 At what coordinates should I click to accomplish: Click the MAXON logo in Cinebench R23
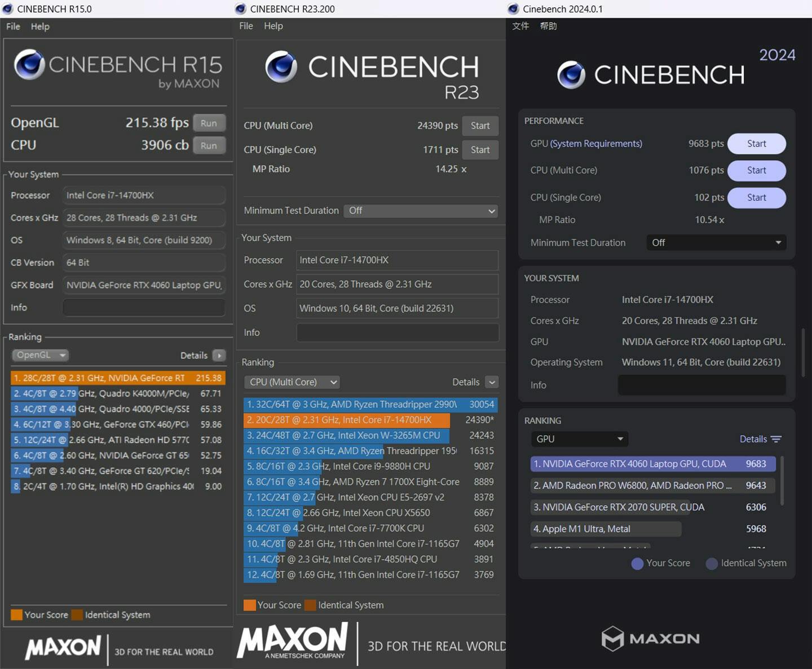(293, 641)
